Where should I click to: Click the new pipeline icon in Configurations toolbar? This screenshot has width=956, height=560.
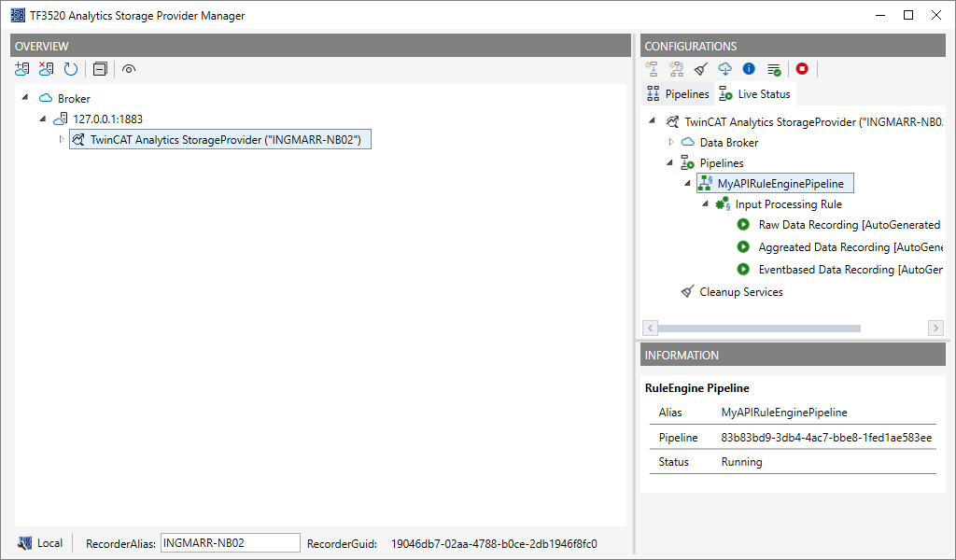(652, 69)
